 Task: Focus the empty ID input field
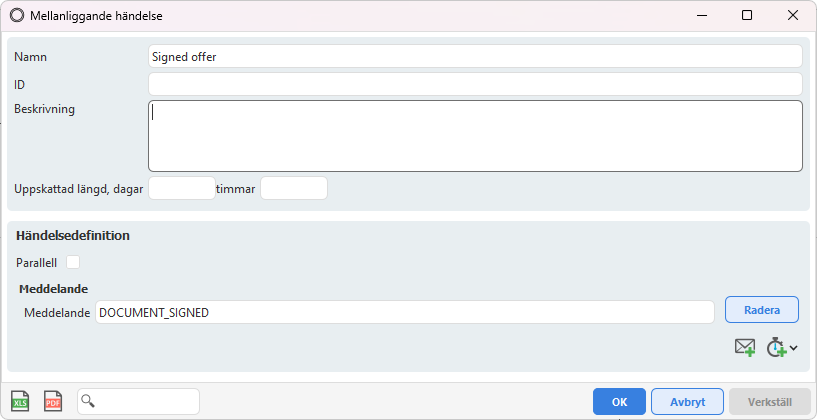(x=475, y=84)
